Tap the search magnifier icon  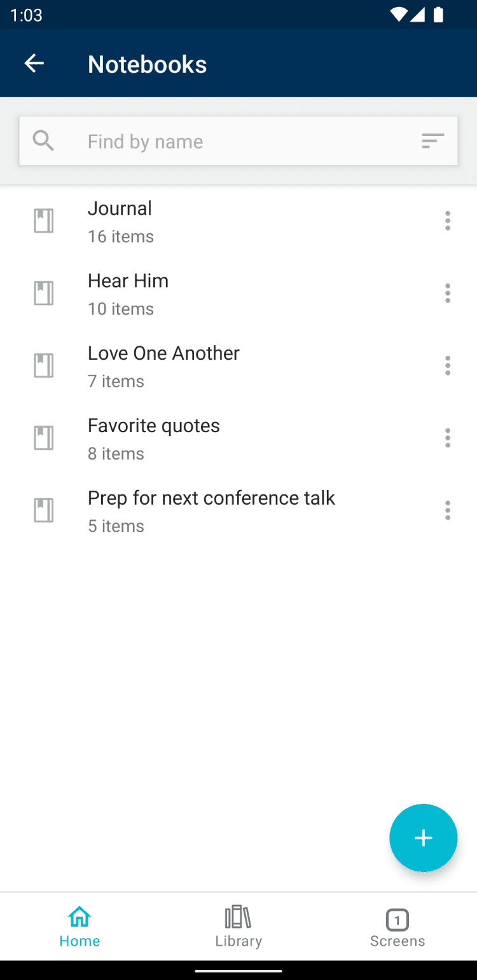(x=43, y=140)
